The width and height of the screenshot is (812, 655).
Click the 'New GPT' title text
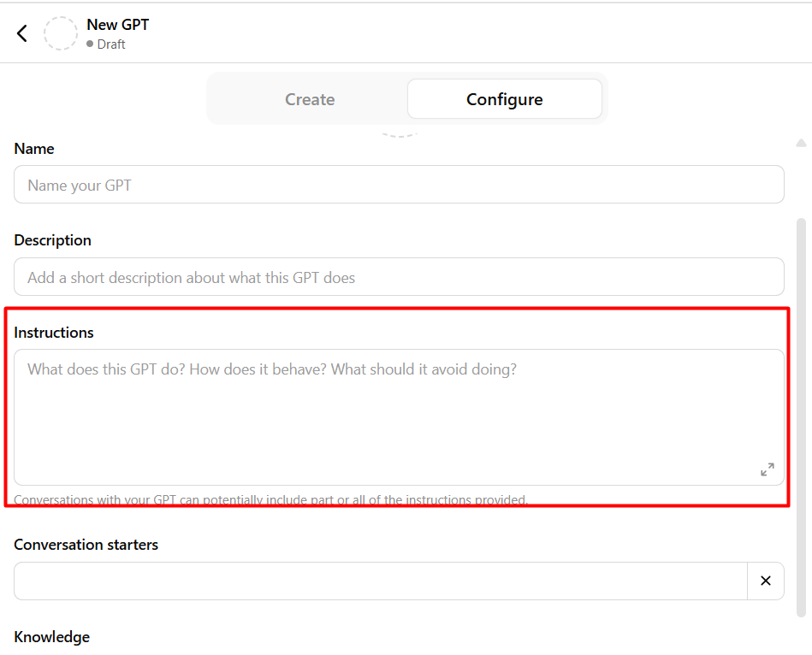click(x=117, y=24)
